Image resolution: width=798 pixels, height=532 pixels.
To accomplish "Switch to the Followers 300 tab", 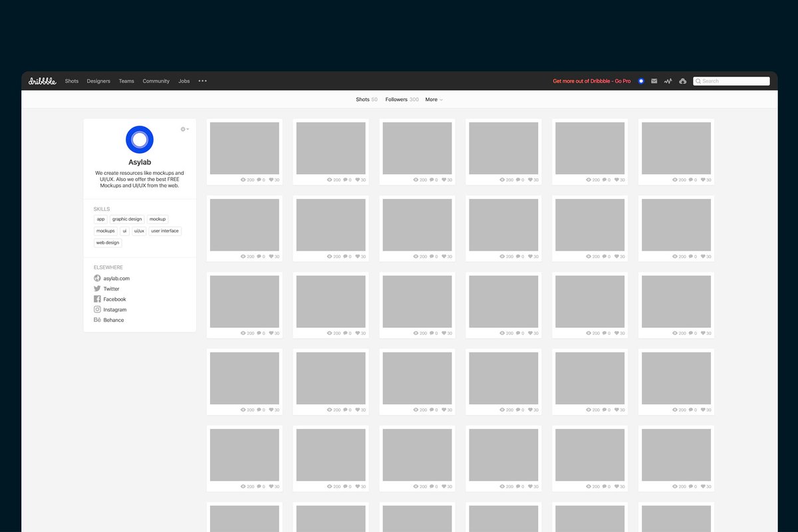I will [402, 100].
